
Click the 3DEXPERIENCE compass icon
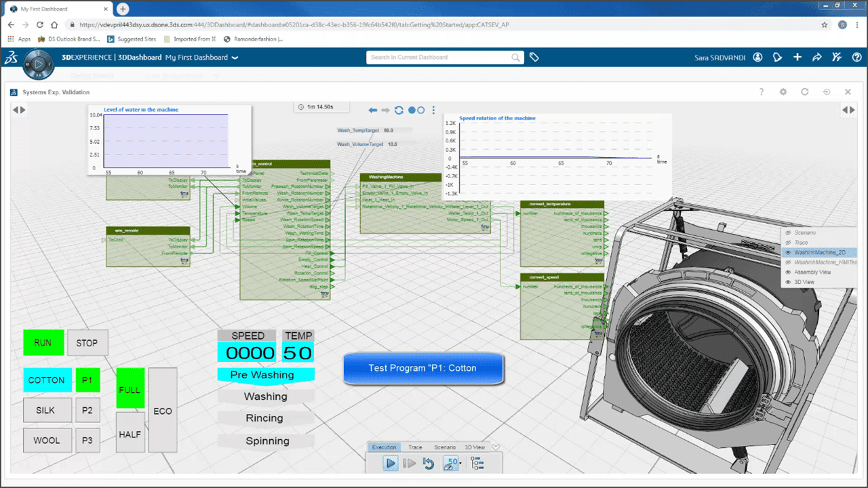(x=38, y=65)
